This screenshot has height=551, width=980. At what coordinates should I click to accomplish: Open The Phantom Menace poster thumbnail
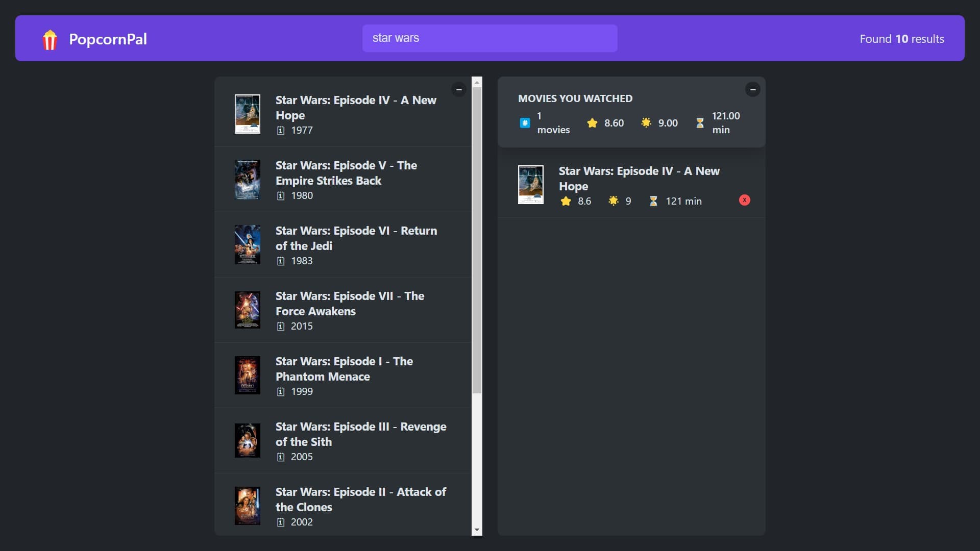[248, 375]
